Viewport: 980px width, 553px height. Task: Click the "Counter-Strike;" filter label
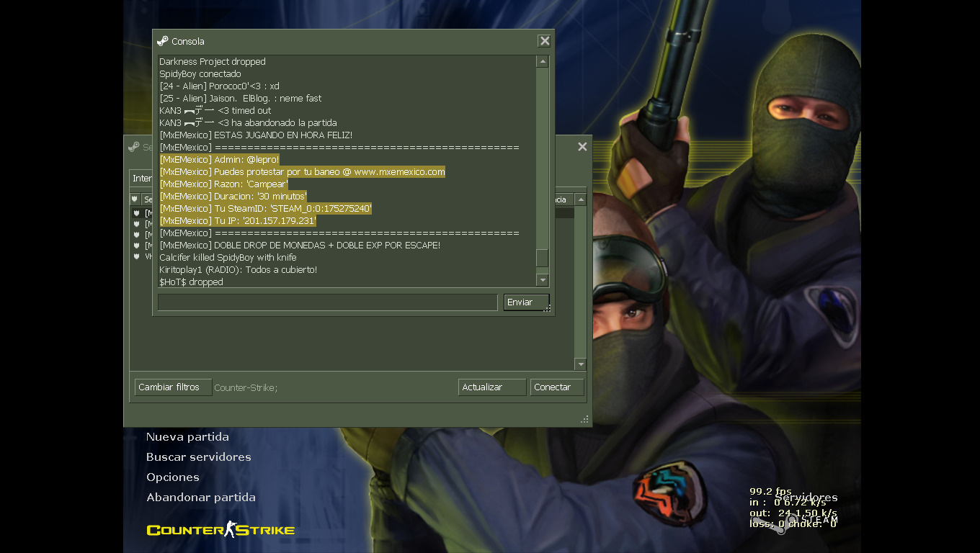click(246, 388)
